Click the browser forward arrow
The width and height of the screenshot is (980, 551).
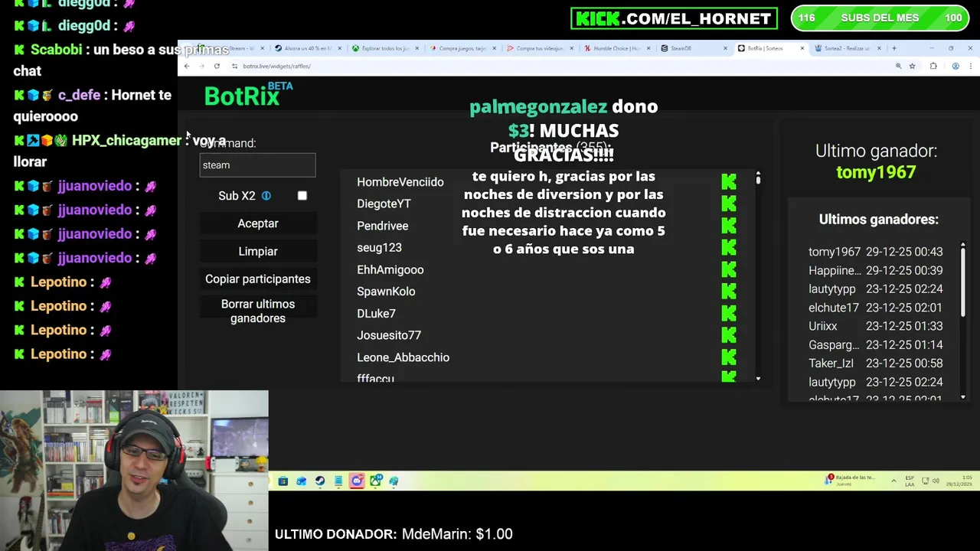coord(201,67)
